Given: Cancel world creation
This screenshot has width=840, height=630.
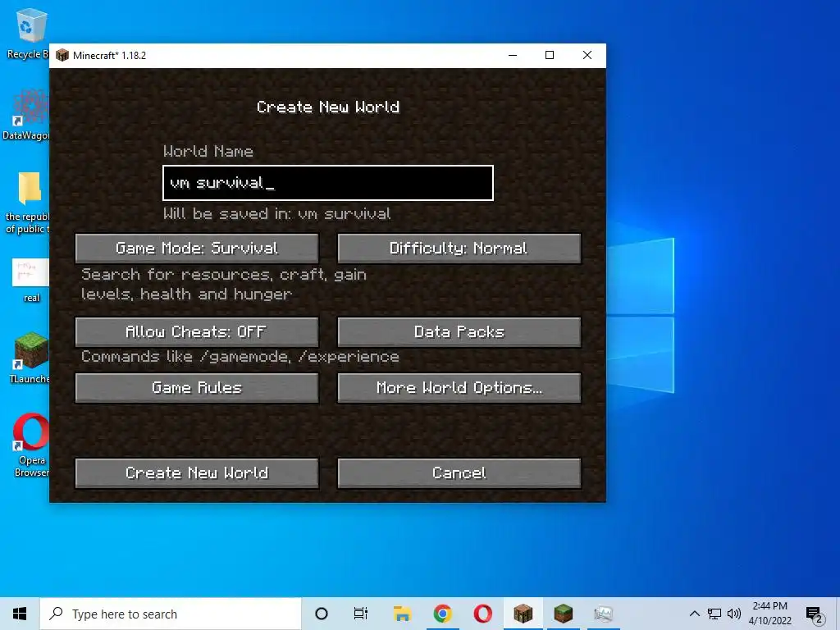Looking at the screenshot, I should pyautogui.click(x=459, y=472).
